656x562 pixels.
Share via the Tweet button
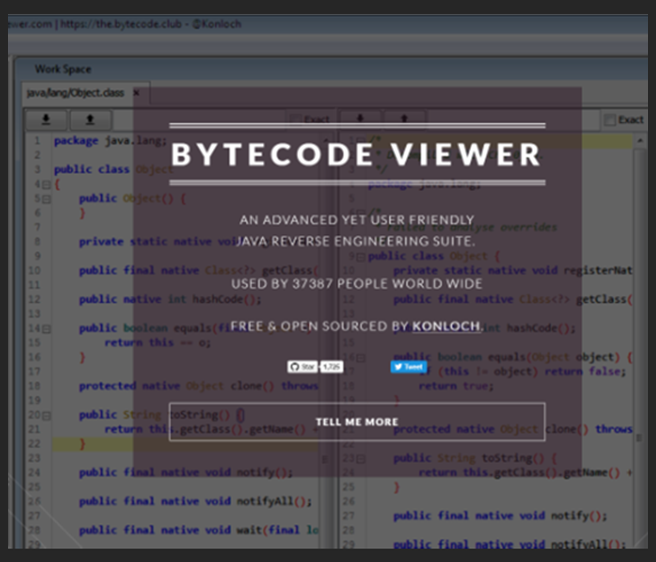pos(409,367)
